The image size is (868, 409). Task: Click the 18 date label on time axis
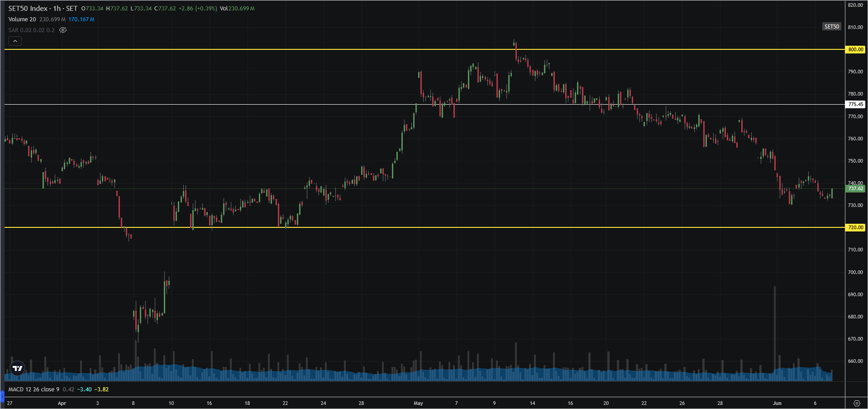coord(247,403)
